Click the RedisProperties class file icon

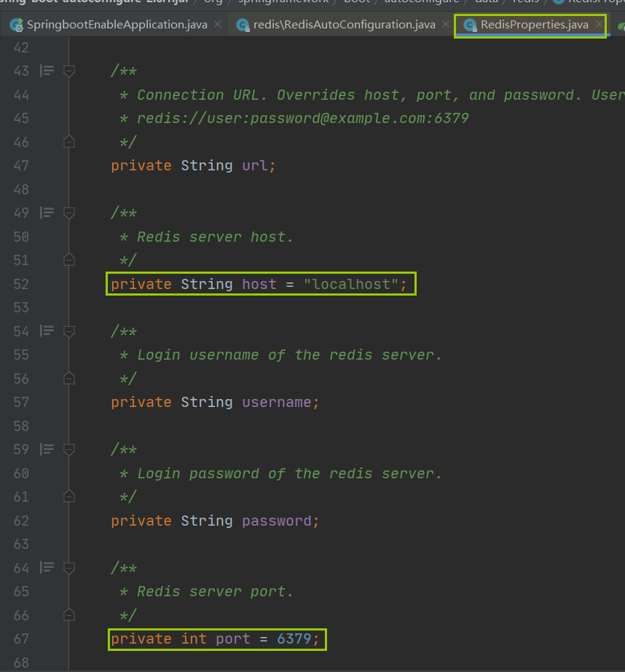[471, 25]
